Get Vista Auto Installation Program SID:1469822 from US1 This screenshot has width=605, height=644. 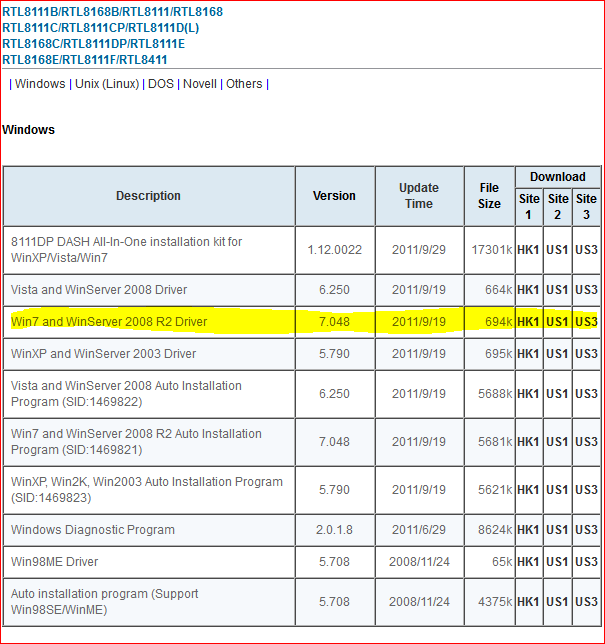(x=557, y=393)
